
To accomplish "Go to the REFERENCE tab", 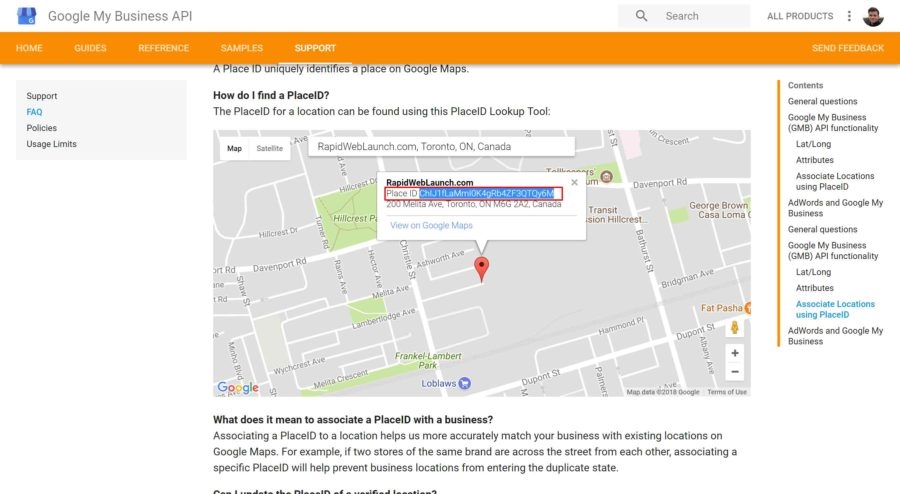I will [x=163, y=48].
